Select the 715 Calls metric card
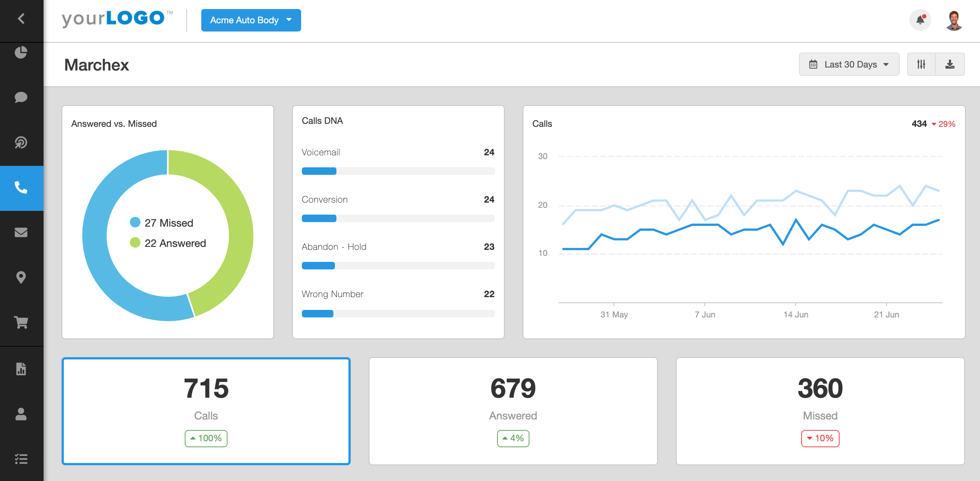 click(x=206, y=411)
